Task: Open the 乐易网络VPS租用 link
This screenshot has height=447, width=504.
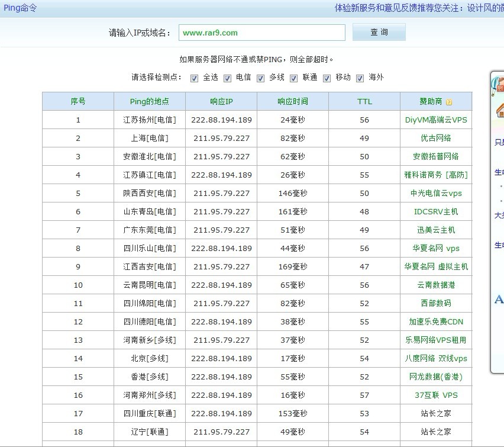Action: tap(436, 340)
